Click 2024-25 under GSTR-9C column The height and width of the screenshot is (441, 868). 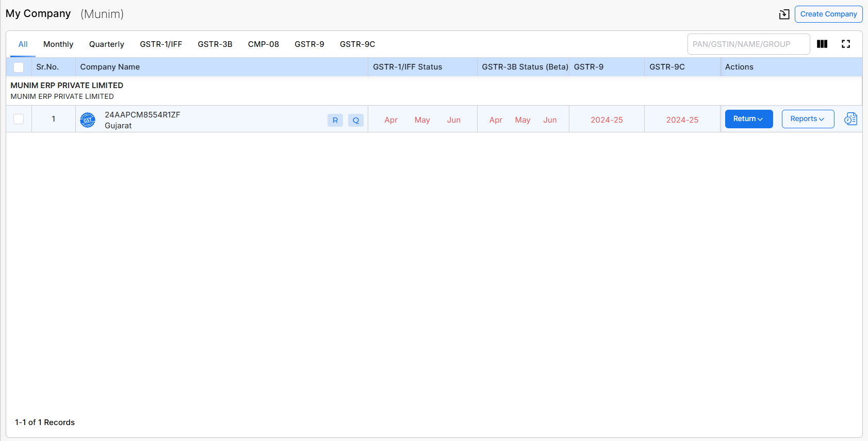pyautogui.click(x=682, y=120)
